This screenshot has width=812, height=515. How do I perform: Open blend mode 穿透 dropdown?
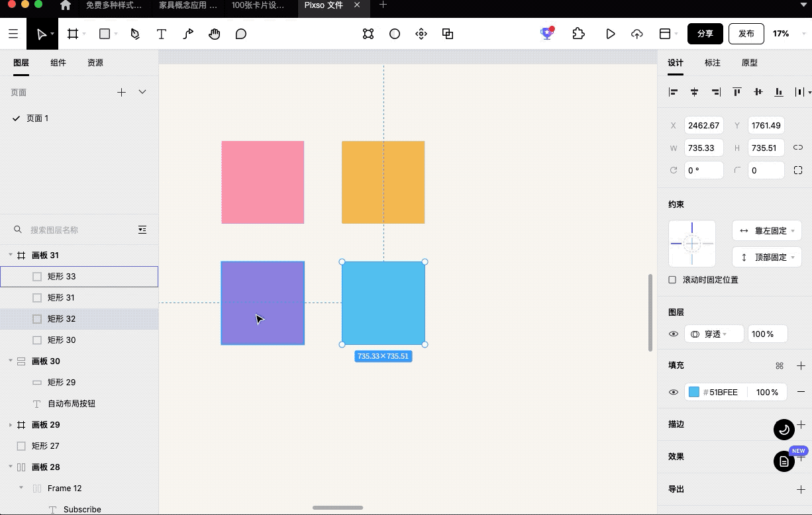pos(714,334)
